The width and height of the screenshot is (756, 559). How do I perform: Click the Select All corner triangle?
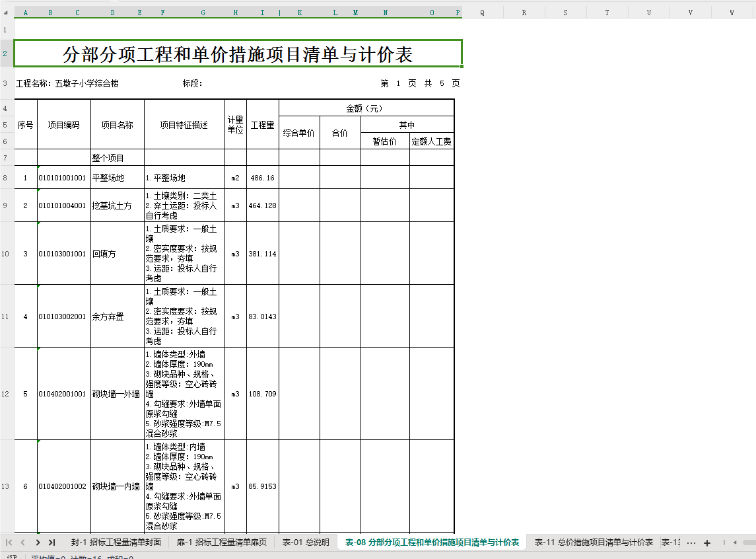[x=6, y=13]
